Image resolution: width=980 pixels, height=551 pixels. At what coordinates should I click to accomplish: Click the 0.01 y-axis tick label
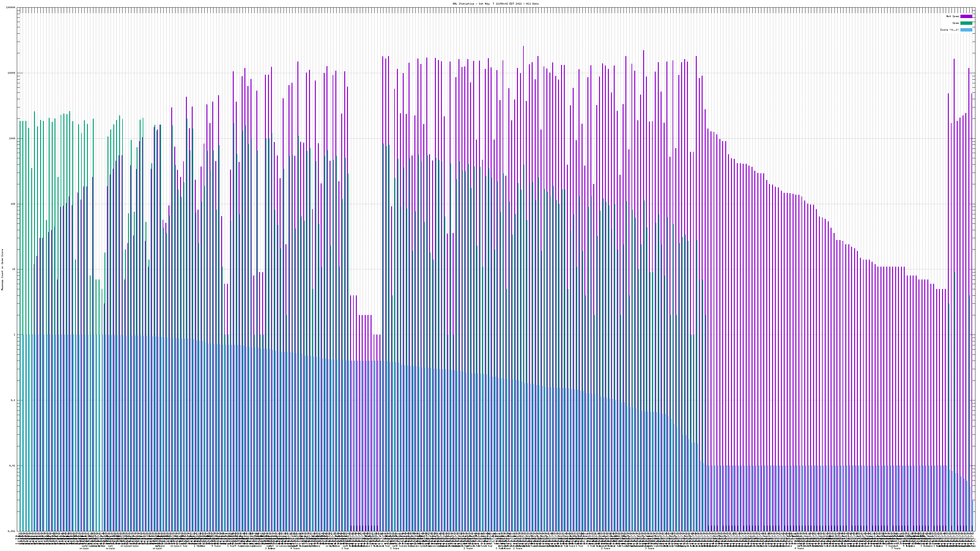13,465
